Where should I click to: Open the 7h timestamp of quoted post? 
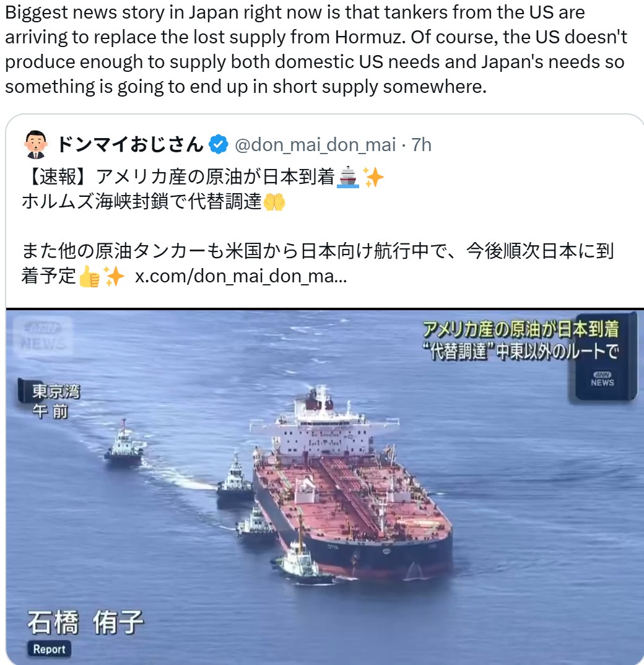point(421,145)
